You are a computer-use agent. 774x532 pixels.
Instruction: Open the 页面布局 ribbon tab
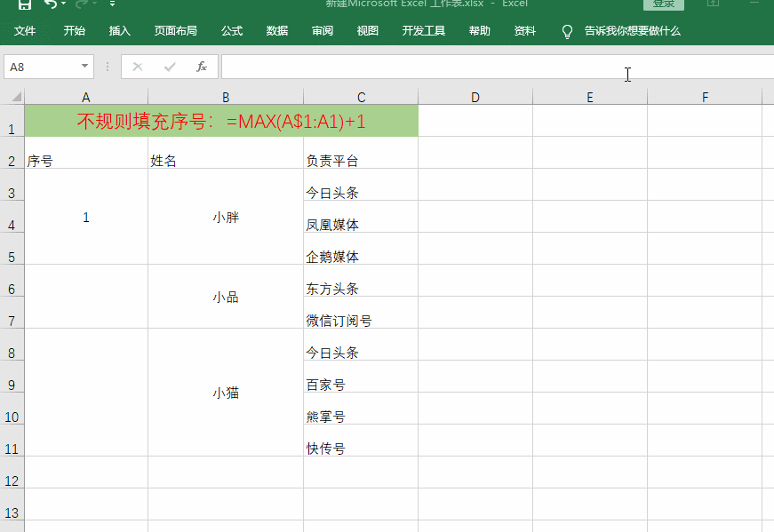pyautogui.click(x=176, y=31)
